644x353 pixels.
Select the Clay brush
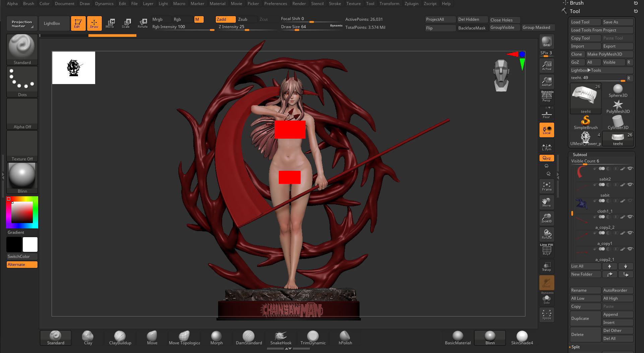pyautogui.click(x=88, y=338)
